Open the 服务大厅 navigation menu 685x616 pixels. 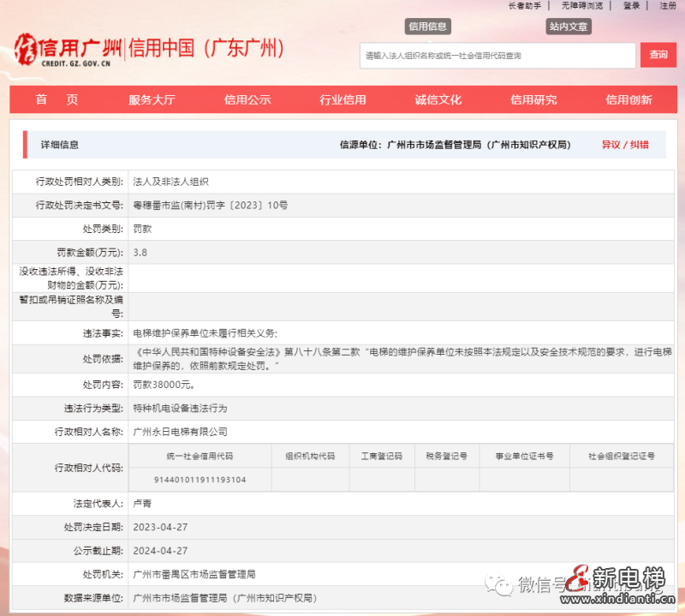[151, 99]
